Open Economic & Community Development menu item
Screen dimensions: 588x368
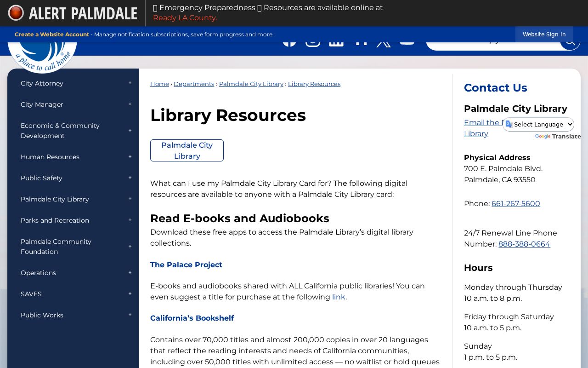(x=60, y=131)
